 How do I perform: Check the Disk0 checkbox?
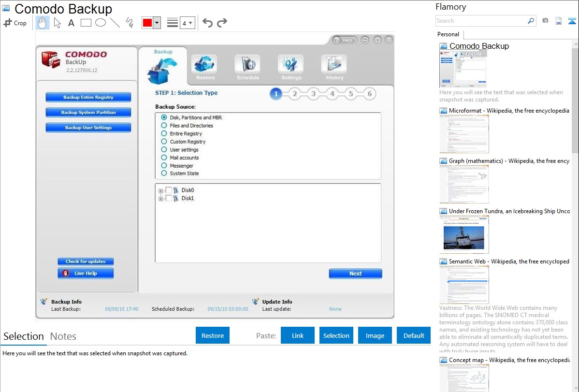(x=168, y=190)
